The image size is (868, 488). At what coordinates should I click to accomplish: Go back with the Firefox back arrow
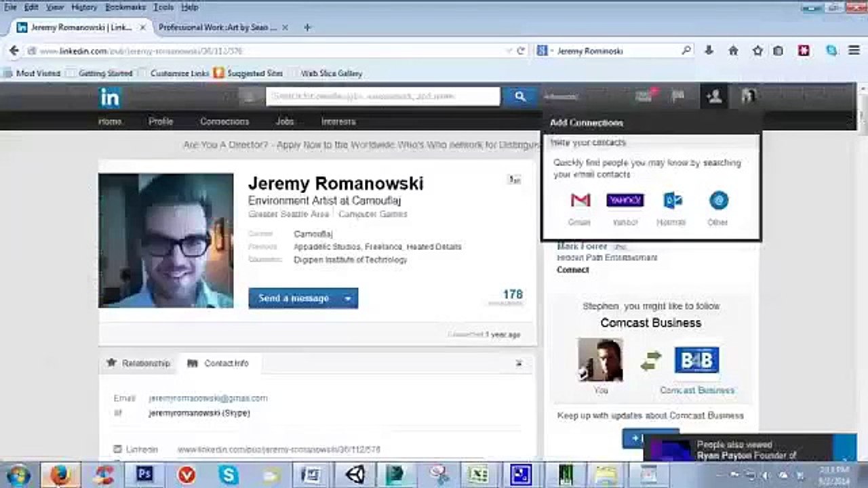[14, 51]
